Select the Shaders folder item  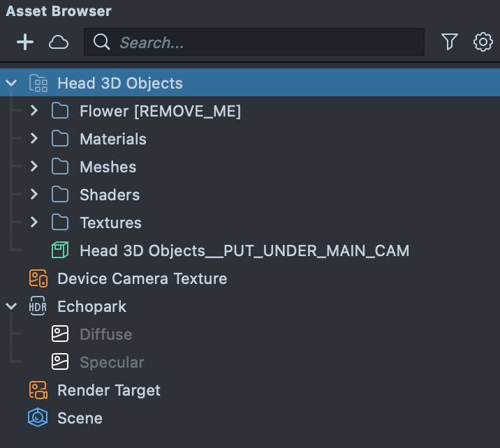coord(110,195)
